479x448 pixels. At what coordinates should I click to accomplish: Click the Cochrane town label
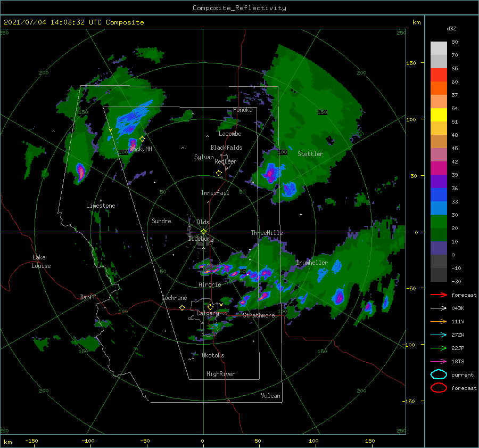tap(174, 298)
